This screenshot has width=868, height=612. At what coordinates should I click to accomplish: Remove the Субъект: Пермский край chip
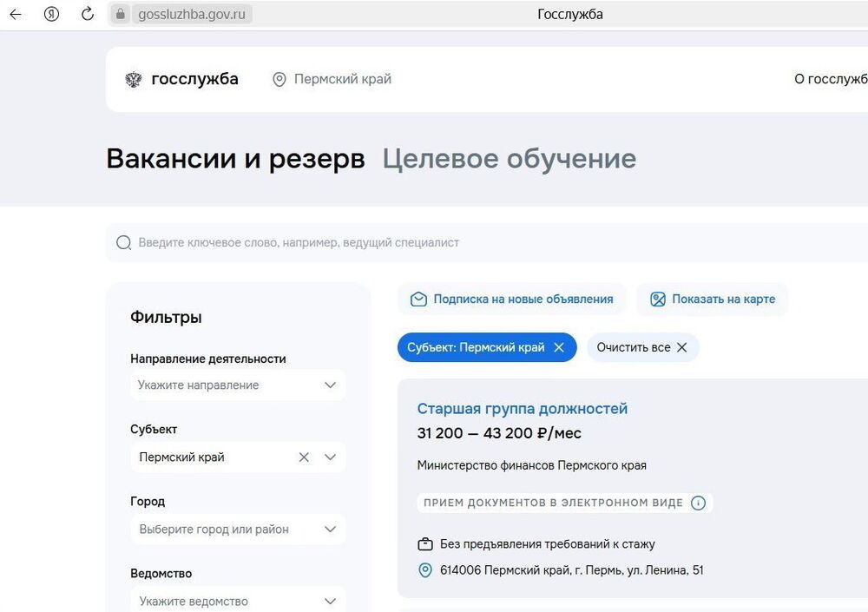point(559,347)
